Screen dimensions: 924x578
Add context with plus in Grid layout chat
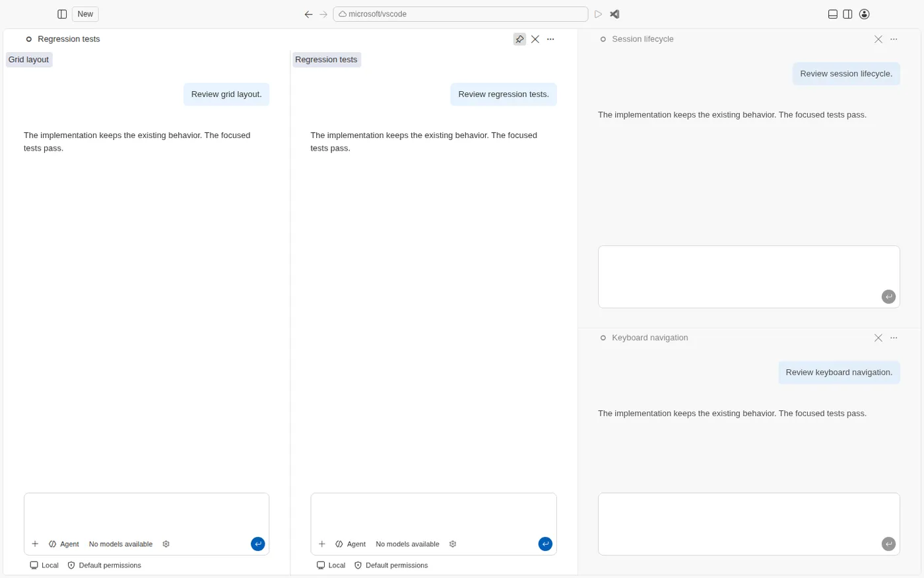tap(35, 544)
